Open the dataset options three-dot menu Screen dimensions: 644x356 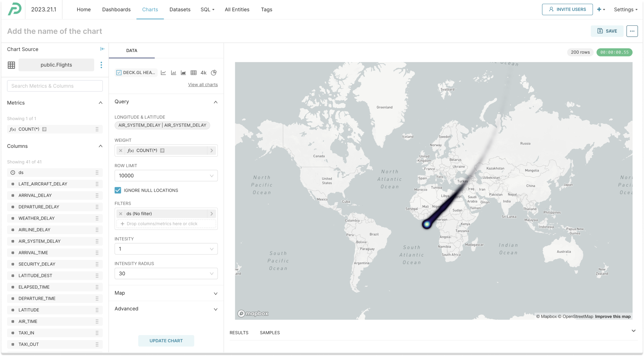coord(101,65)
